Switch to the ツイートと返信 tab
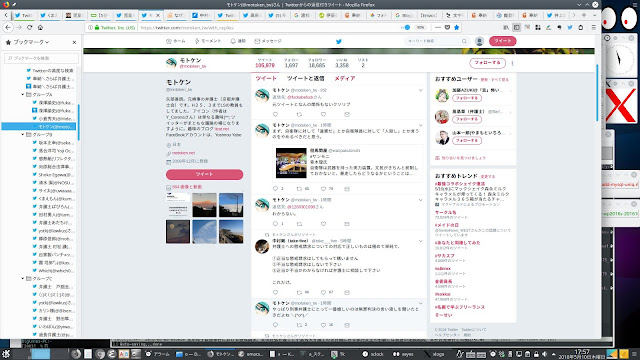The width and height of the screenshot is (640, 360). (x=305, y=78)
